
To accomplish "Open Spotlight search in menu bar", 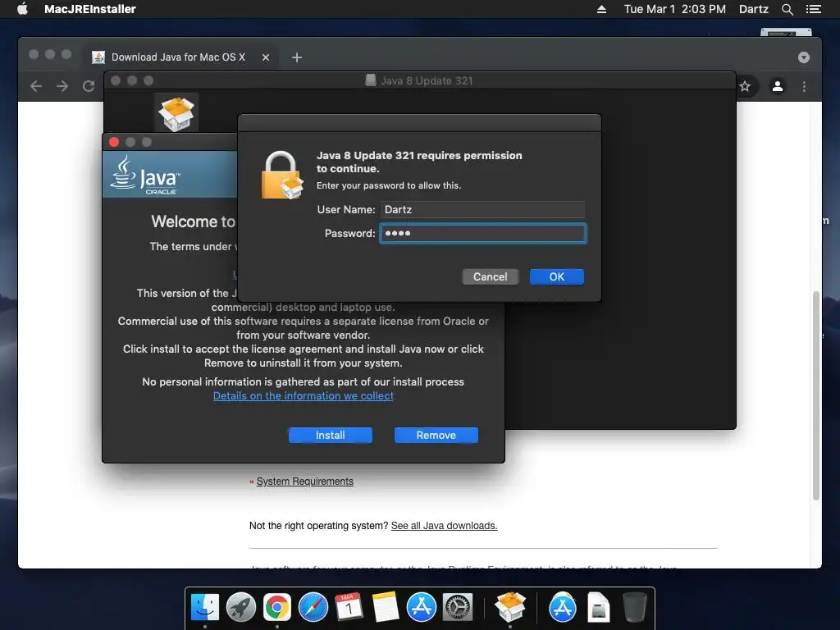I will (787, 9).
